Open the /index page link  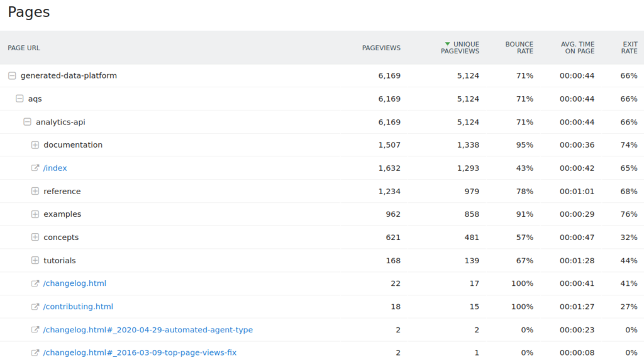tap(55, 168)
